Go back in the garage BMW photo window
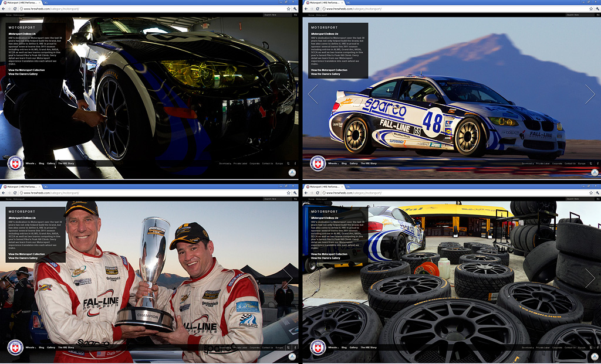The height and width of the screenshot is (364, 601). click(3, 8)
